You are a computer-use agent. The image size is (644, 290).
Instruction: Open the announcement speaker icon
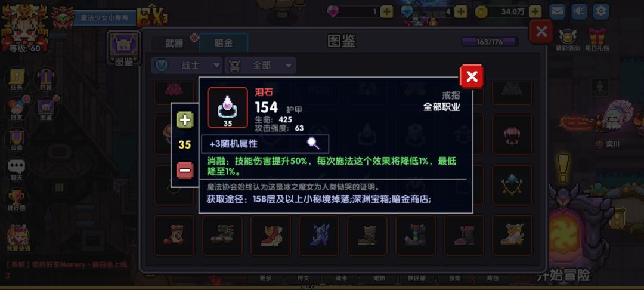click(x=579, y=11)
